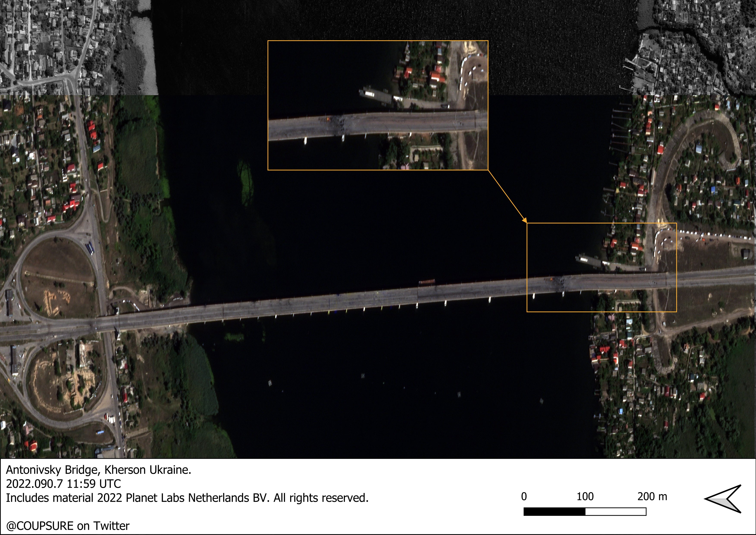The width and height of the screenshot is (756, 535).
Task: Click the "200 m" scale bar label
Action: tap(652, 496)
